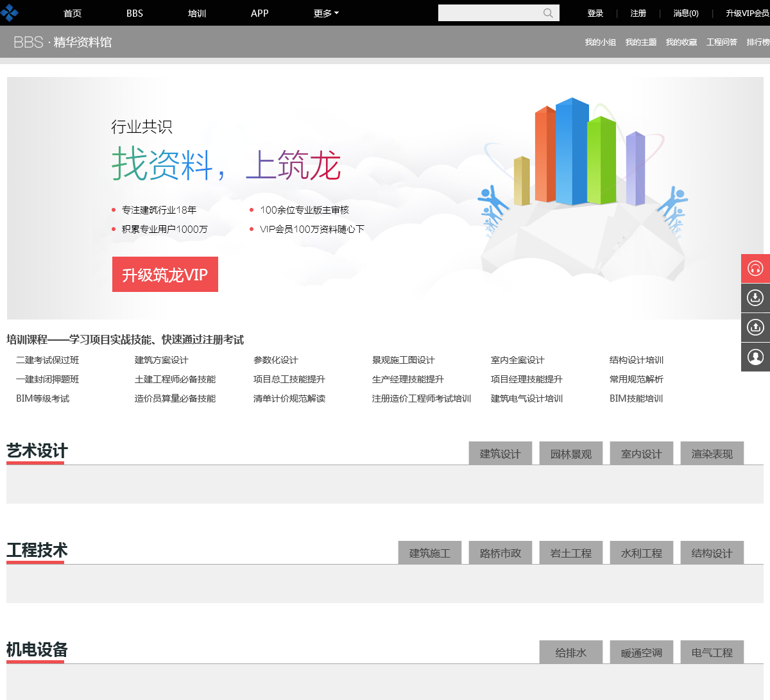Screen dimensions: 770x700
Task: Open 结构设计培训 link
Action: click(x=637, y=361)
